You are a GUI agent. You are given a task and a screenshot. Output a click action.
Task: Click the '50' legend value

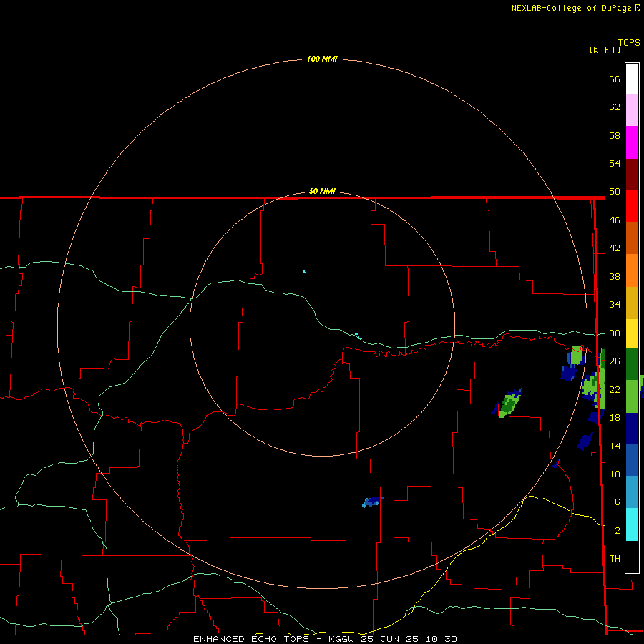615,191
